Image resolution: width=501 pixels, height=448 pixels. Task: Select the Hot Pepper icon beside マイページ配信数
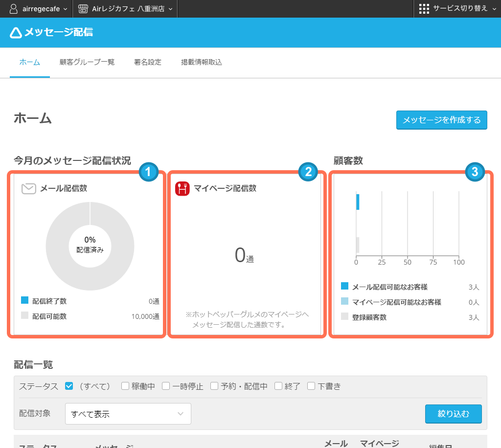click(182, 188)
